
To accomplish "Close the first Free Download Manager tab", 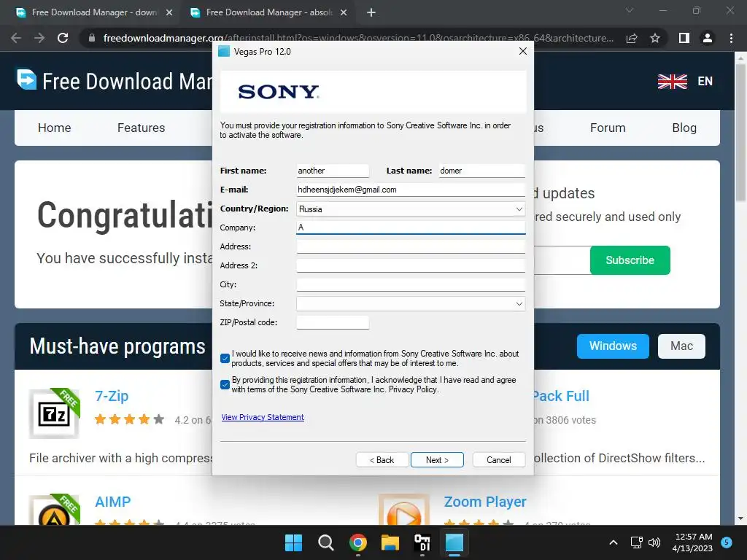I will pyautogui.click(x=169, y=13).
